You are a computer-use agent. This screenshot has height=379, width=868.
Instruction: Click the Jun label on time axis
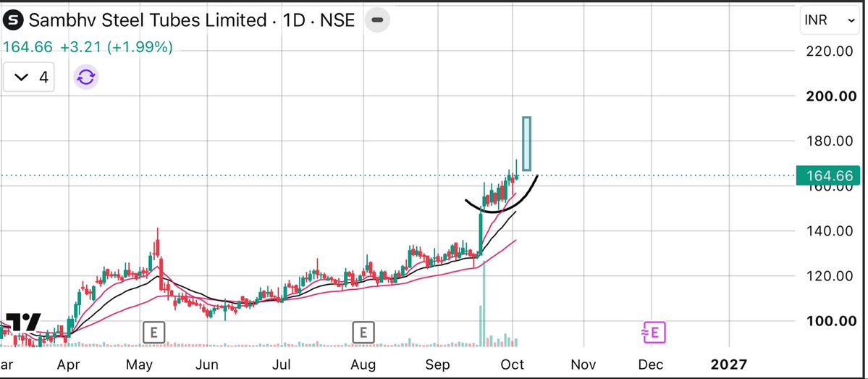206,365
